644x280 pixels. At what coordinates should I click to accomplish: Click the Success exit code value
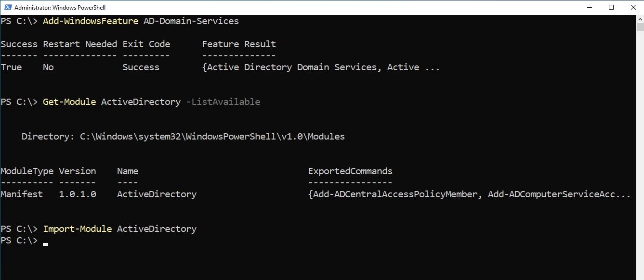tap(141, 67)
